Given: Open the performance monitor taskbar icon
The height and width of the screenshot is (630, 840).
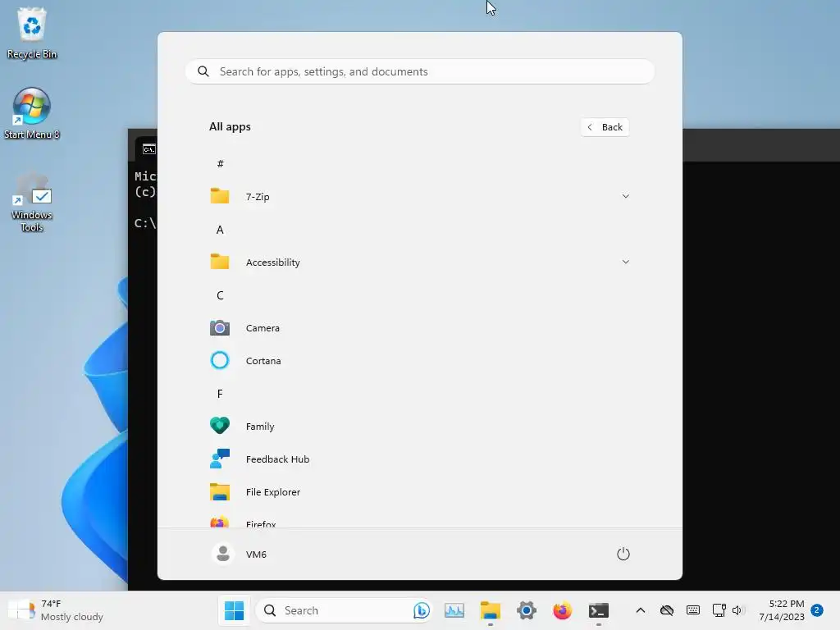Looking at the screenshot, I should click(454, 610).
